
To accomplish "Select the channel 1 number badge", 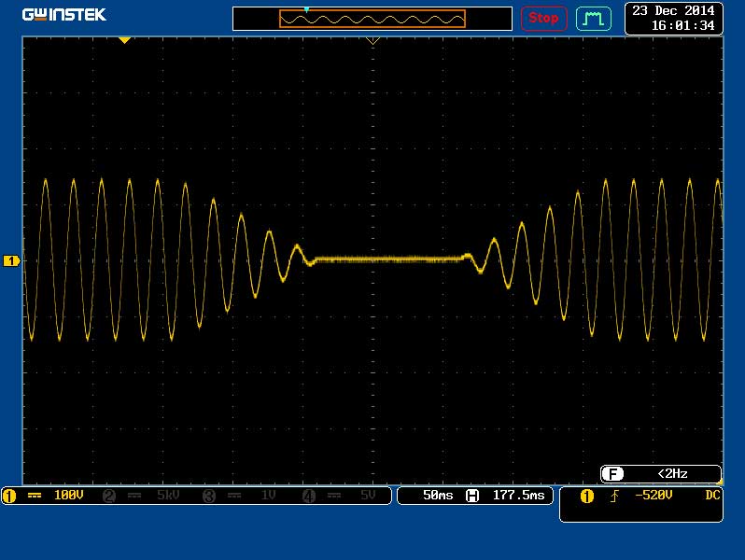I will pyautogui.click(x=9, y=497).
